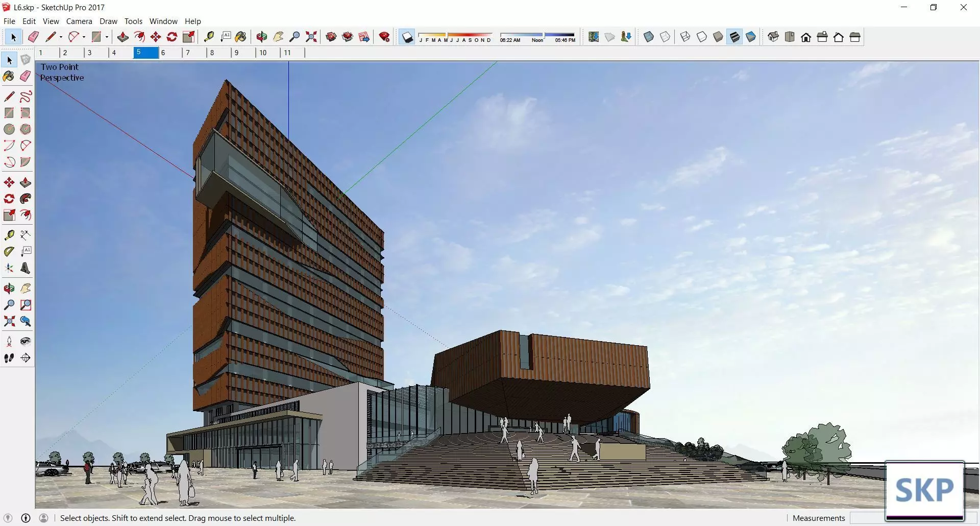Image resolution: width=980 pixels, height=526 pixels.
Task: Select Position Camera tool in left panel
Action: [x=9, y=342]
